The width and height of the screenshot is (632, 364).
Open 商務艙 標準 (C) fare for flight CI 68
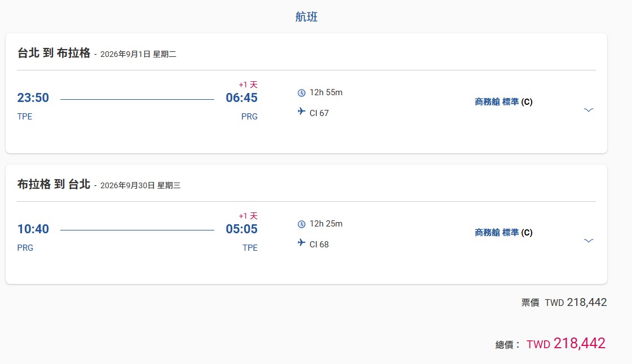[x=503, y=232]
